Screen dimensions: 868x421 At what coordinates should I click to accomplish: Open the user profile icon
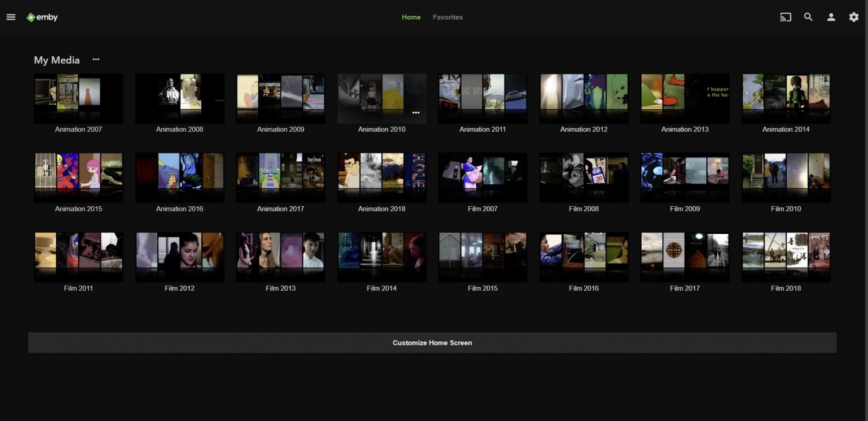pos(831,17)
